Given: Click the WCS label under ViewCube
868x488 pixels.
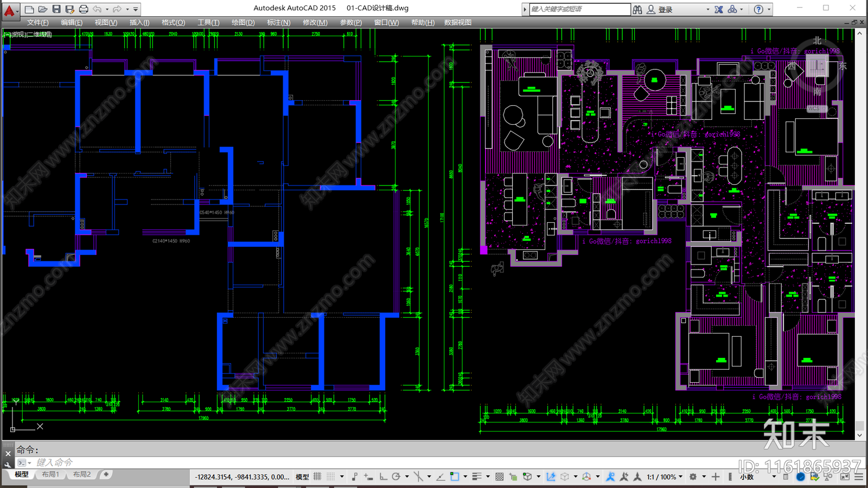Looking at the screenshot, I should 814,108.
